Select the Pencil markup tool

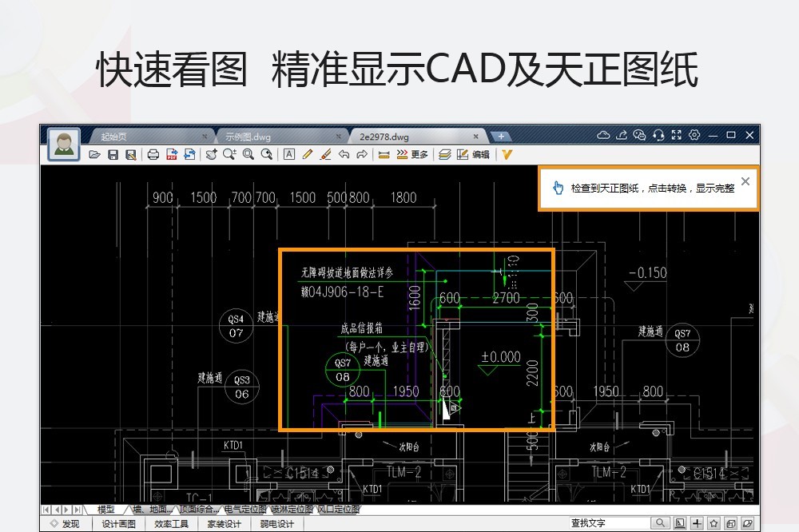[x=308, y=154]
